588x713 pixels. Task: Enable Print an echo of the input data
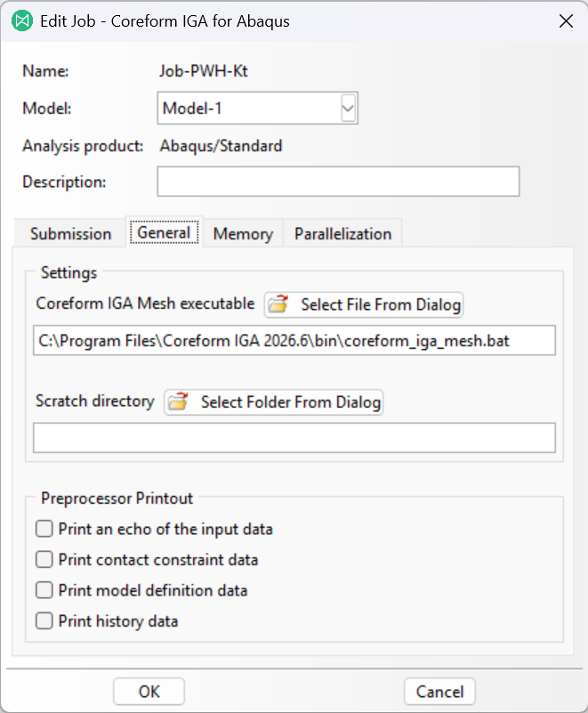pos(44,530)
